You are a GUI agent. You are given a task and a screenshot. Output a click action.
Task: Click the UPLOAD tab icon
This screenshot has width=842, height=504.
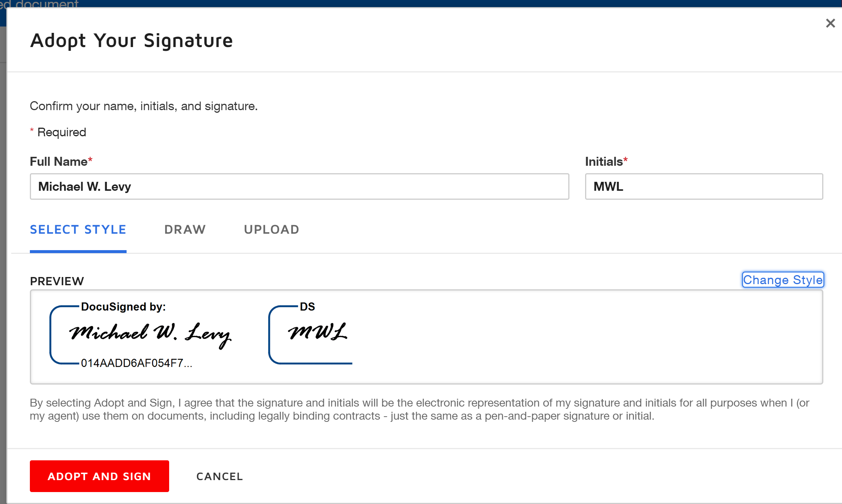click(271, 228)
